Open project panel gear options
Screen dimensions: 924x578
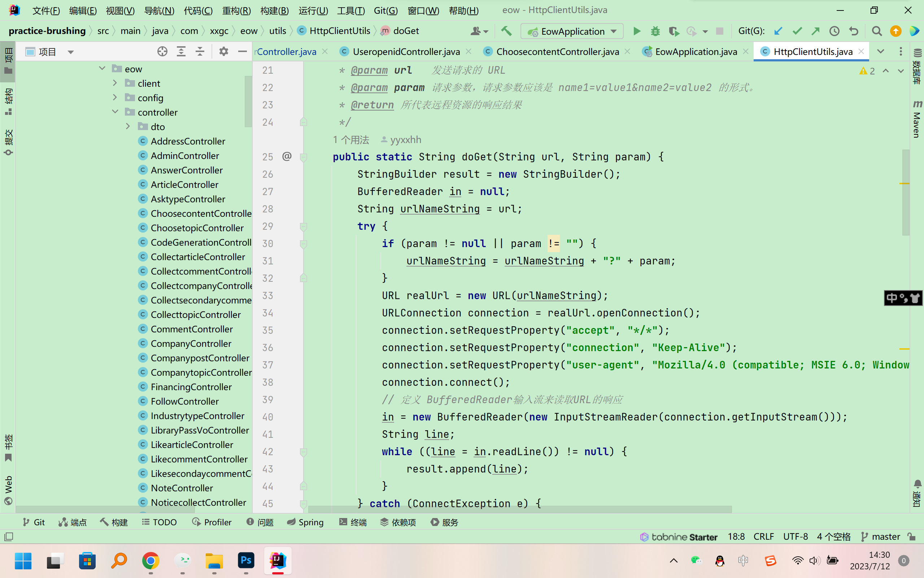click(x=224, y=52)
